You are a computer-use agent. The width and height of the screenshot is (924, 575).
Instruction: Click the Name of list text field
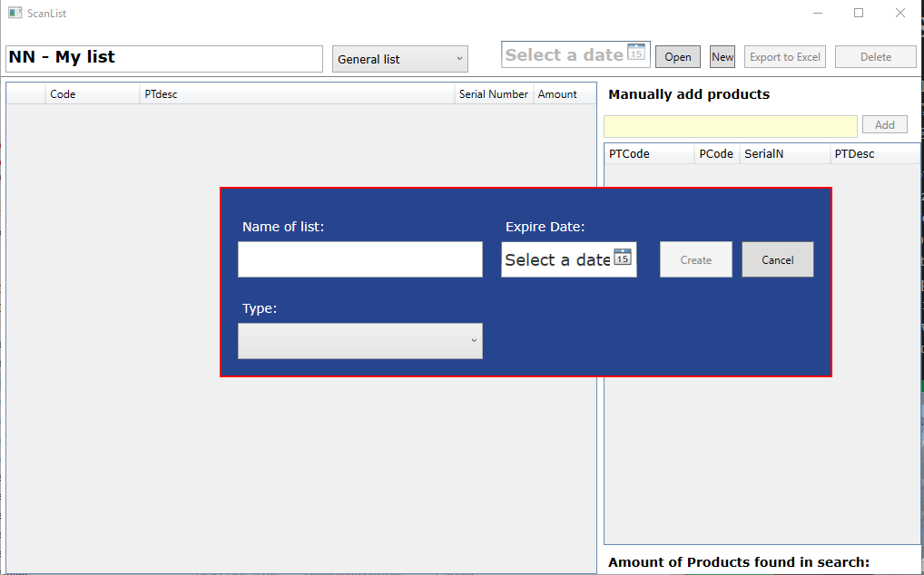pos(359,259)
